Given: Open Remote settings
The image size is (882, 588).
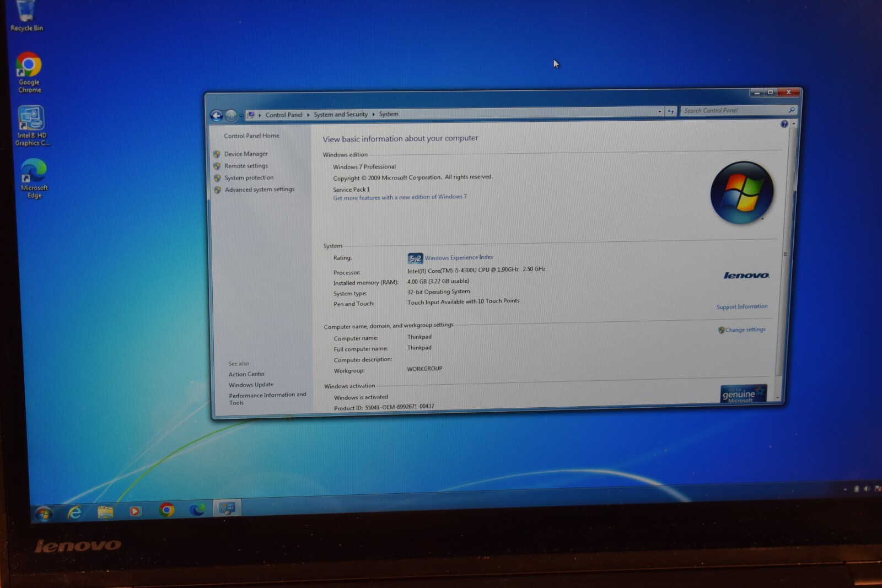Looking at the screenshot, I should click(x=246, y=166).
